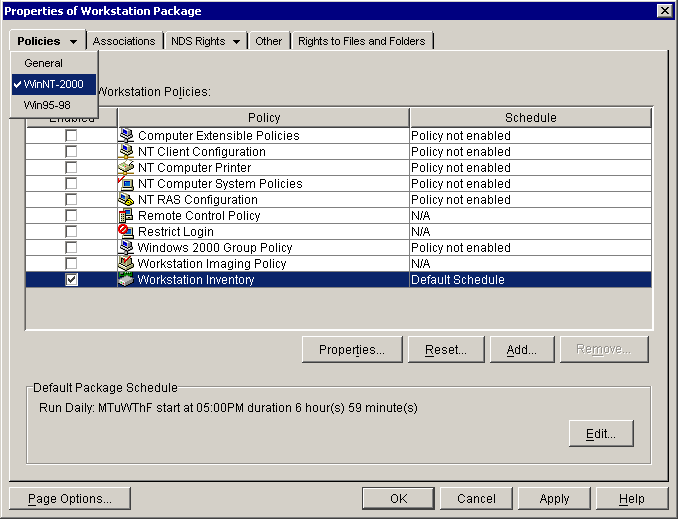Click the Edit... schedule button
Image resolution: width=678 pixels, height=519 pixels.
click(x=601, y=433)
